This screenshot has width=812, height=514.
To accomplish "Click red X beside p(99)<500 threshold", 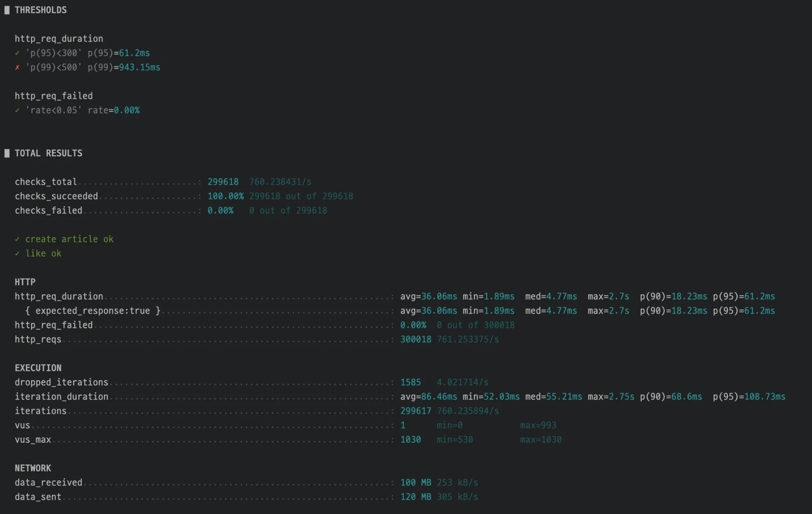I will tap(17, 68).
